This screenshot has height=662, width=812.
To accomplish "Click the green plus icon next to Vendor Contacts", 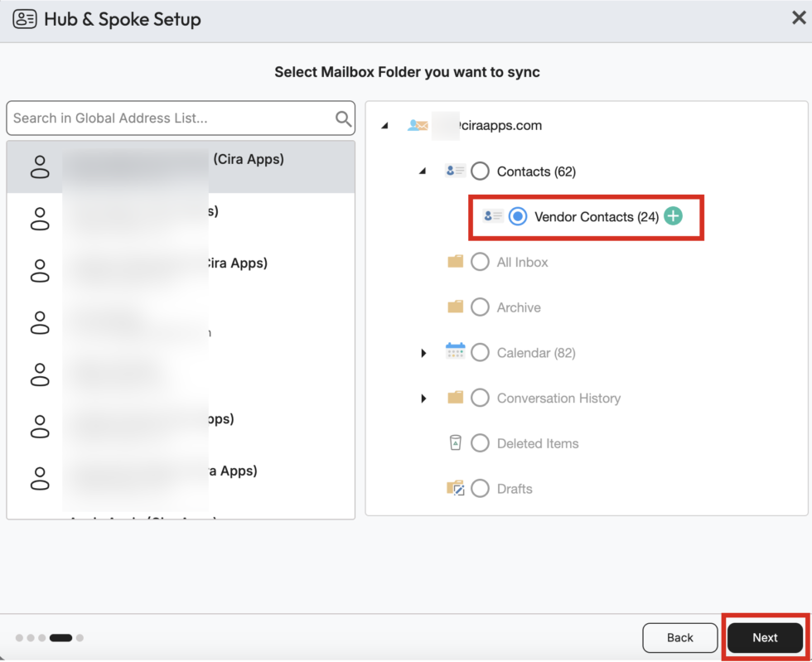I will (x=673, y=216).
